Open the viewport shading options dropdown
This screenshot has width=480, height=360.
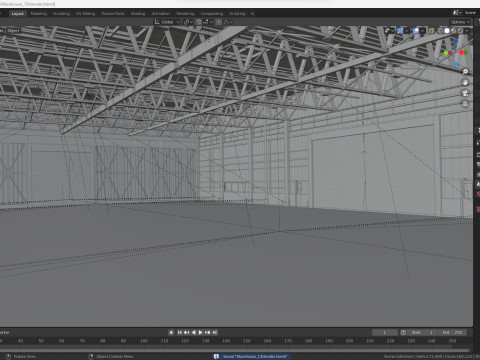(x=467, y=31)
